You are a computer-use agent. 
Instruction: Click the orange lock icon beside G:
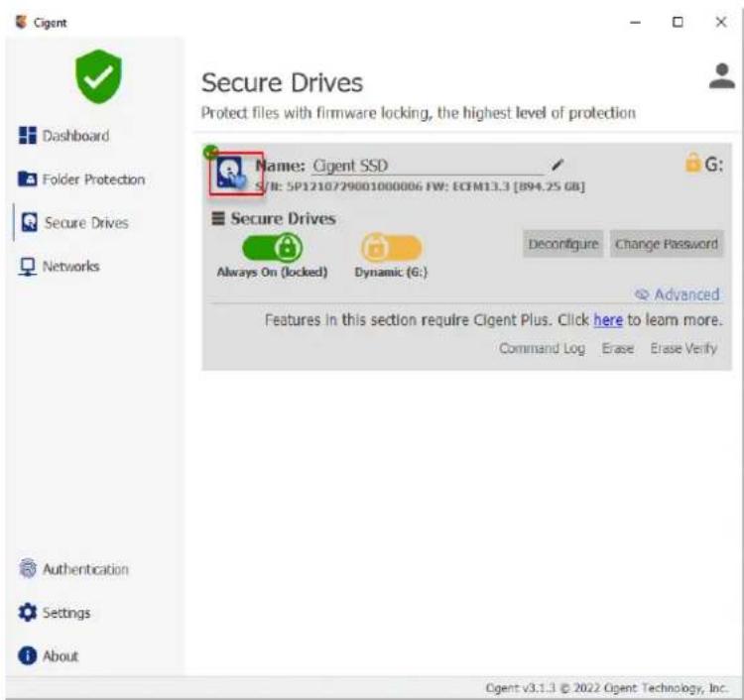click(x=692, y=164)
